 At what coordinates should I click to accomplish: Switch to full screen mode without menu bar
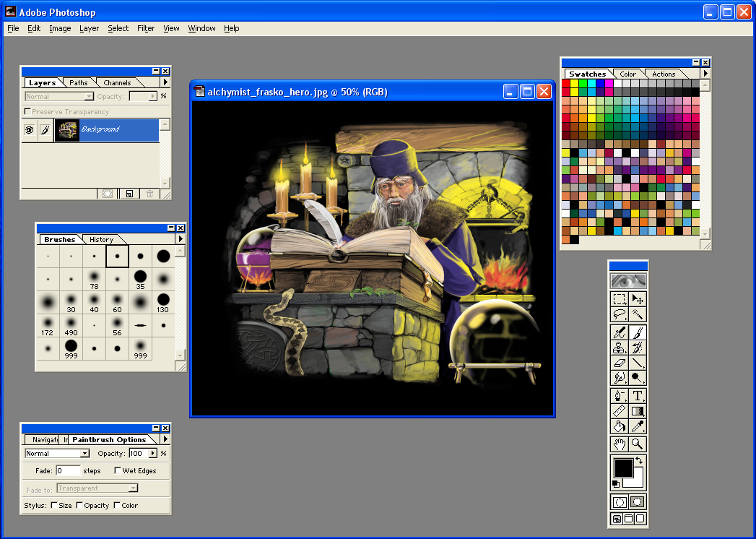click(640, 519)
